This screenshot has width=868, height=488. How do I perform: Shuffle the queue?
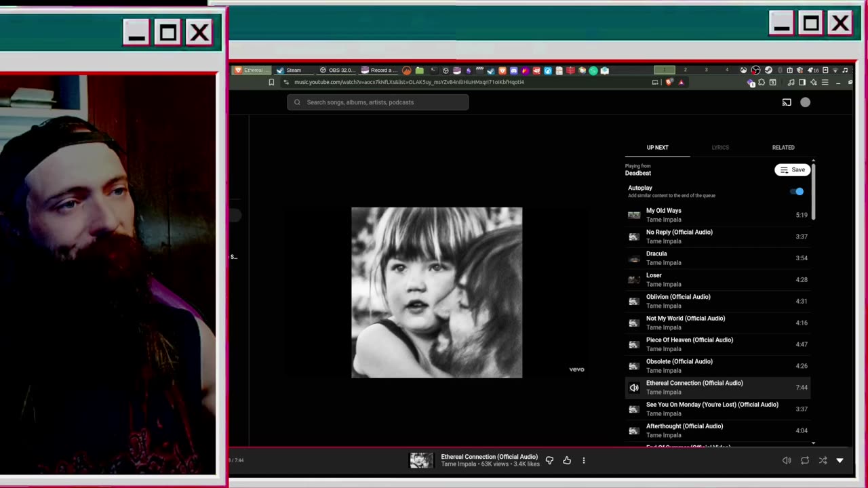823,461
